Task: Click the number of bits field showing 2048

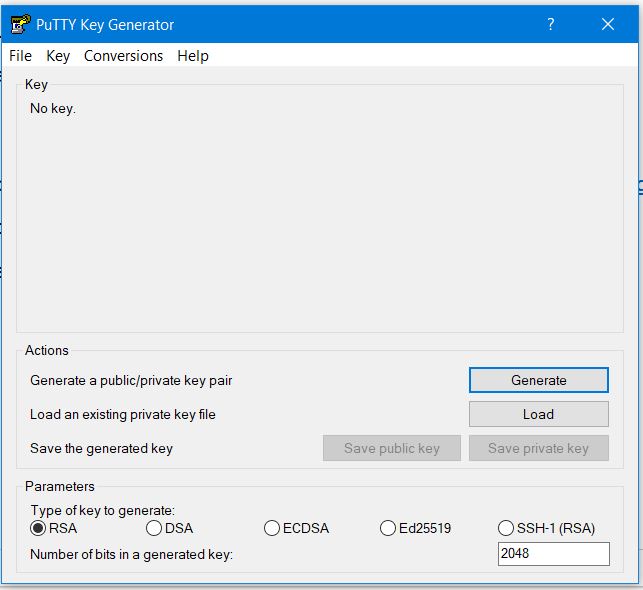Action: (x=554, y=554)
